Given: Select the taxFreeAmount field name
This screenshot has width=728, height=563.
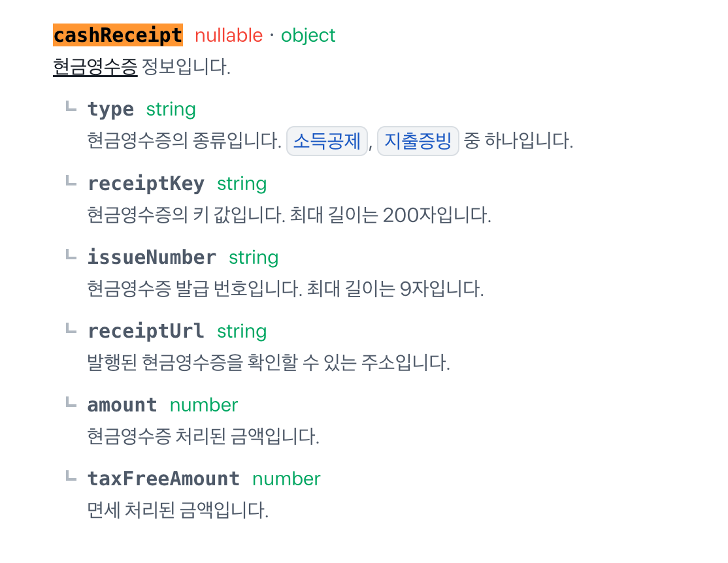Looking at the screenshot, I should (x=163, y=479).
